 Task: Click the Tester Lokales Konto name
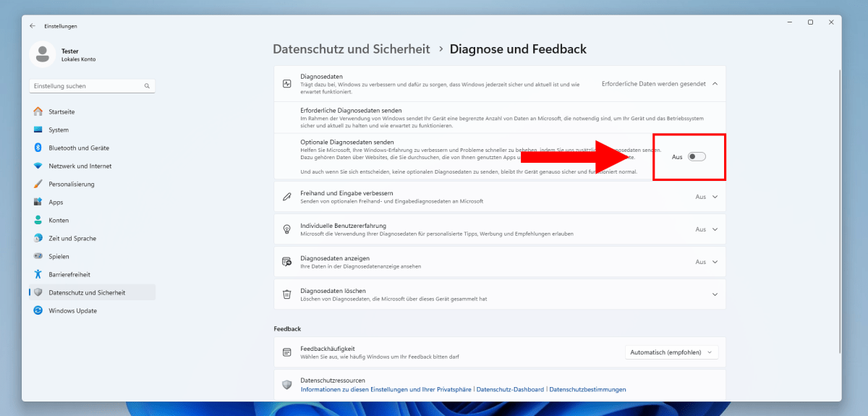click(78, 55)
